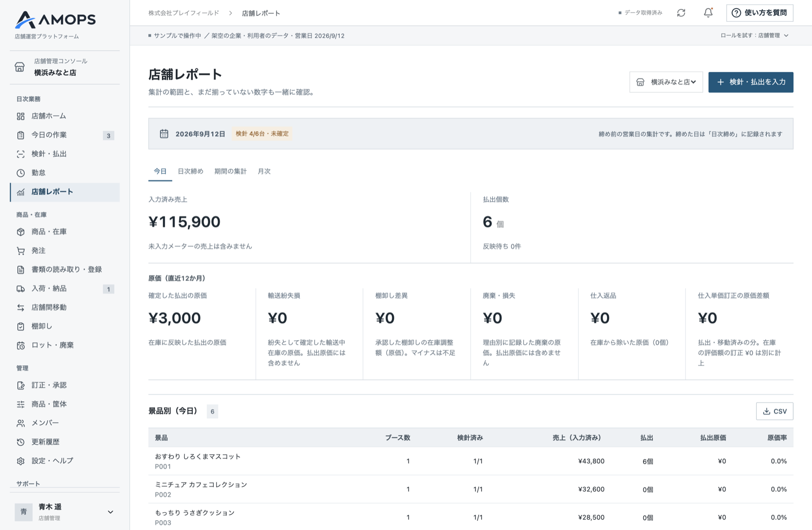Open 訂正・承認 edit icon
This screenshot has height=530, width=812.
pyautogui.click(x=21, y=385)
